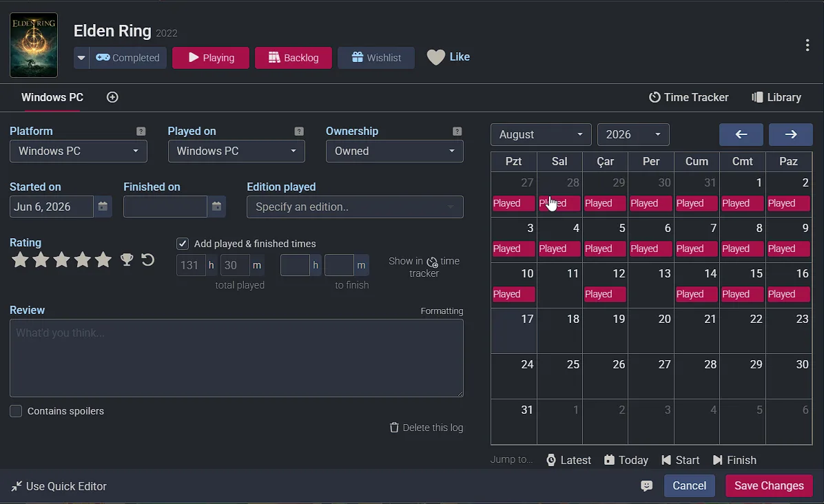Open the Library tab
Image resolution: width=824 pixels, height=504 pixels.
[x=776, y=97]
